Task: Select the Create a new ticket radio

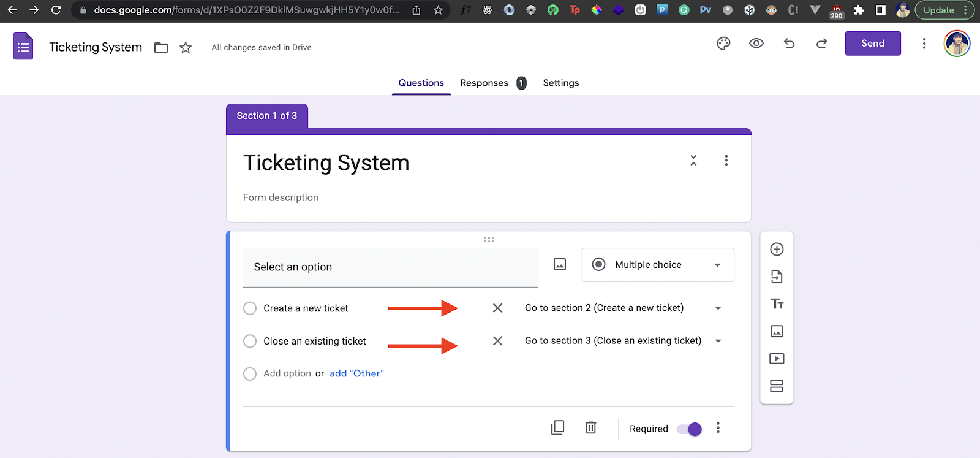Action: click(250, 308)
